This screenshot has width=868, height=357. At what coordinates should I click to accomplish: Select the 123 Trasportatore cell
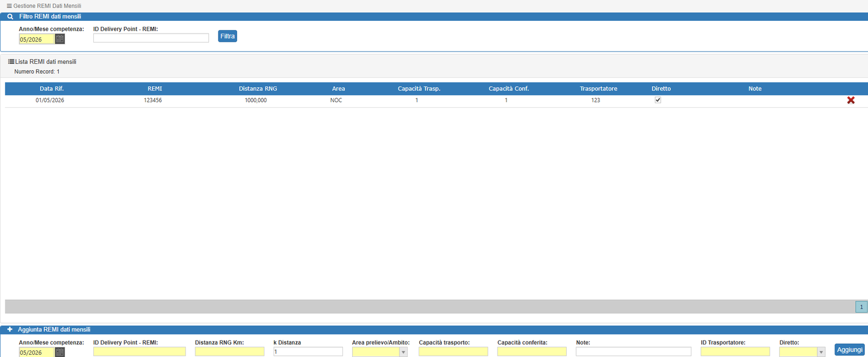pyautogui.click(x=596, y=101)
